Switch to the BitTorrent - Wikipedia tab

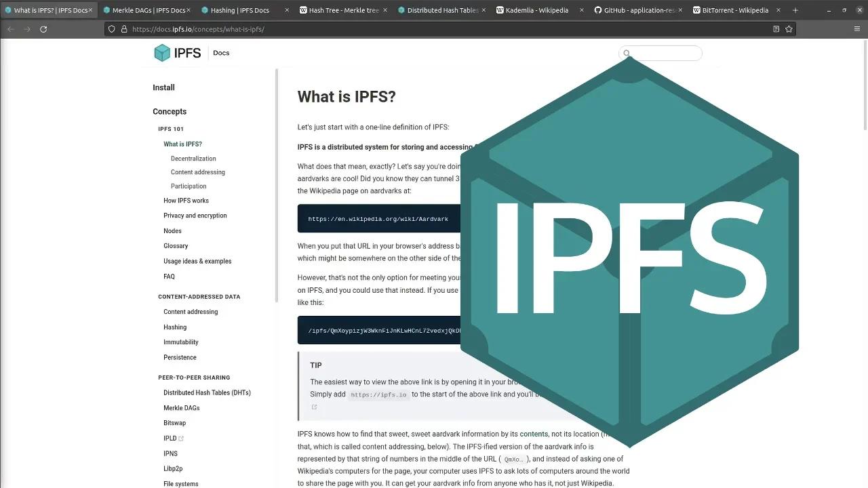[735, 10]
